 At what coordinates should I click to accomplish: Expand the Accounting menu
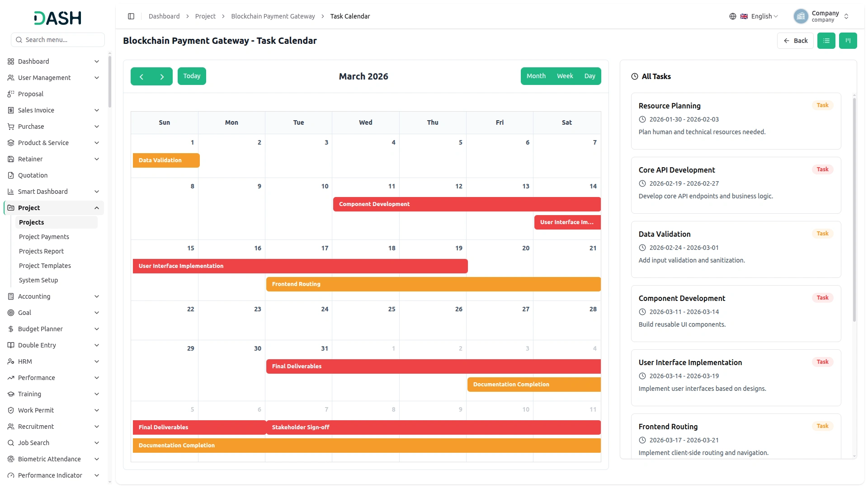[x=53, y=296]
